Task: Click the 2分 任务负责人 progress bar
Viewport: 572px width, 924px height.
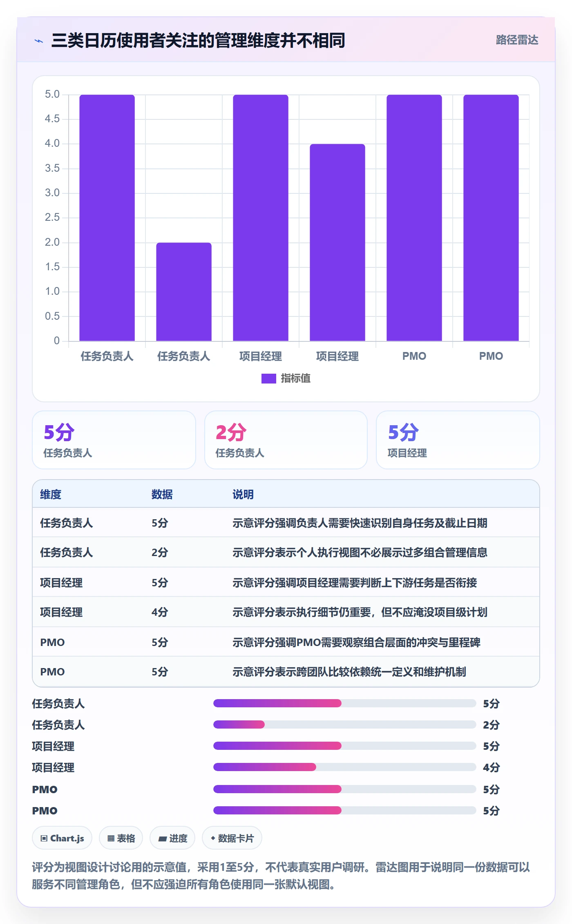Action: pos(344,724)
